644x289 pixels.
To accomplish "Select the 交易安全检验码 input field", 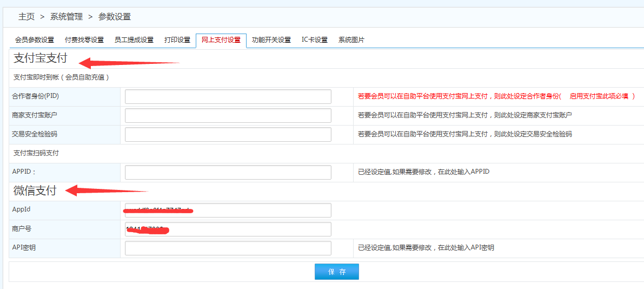I will (x=228, y=134).
